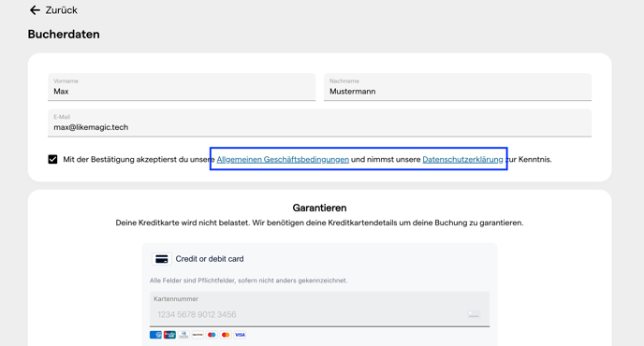Screen dimensions: 644x346
Task: Click the Nachname field containing Mustermann
Action: 458,87
